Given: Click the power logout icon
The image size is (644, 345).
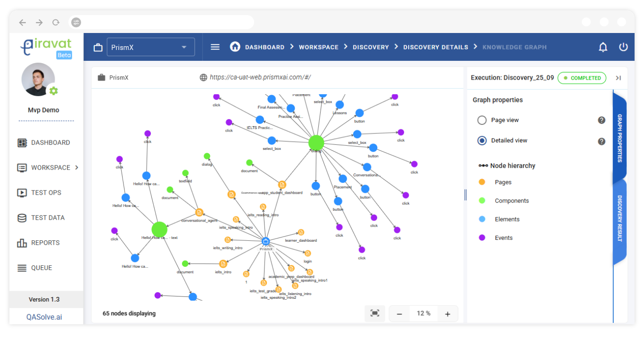Looking at the screenshot, I should pyautogui.click(x=623, y=47).
